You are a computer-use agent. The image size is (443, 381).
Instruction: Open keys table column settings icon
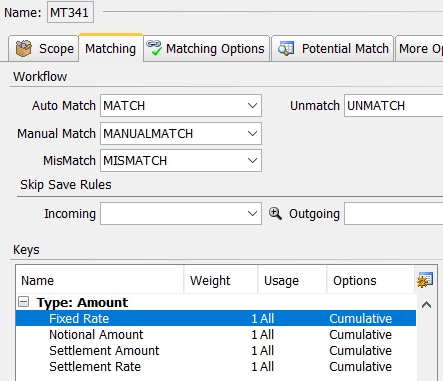coord(425,280)
